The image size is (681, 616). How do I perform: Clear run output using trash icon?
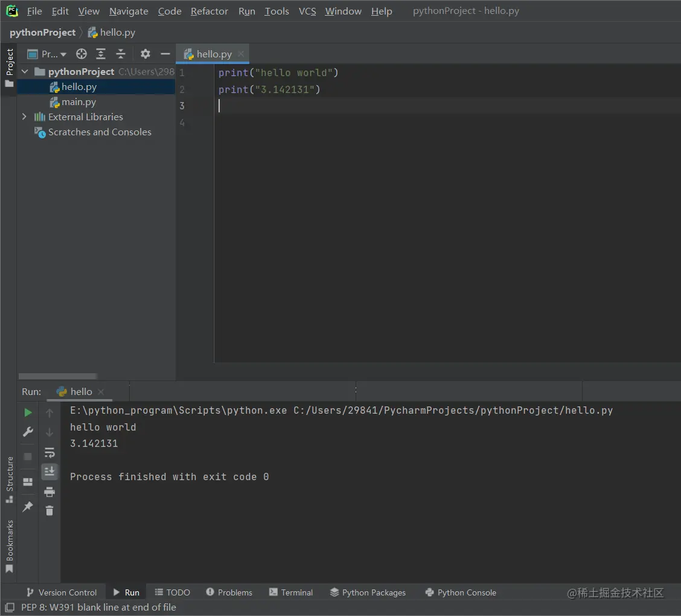tap(50, 510)
